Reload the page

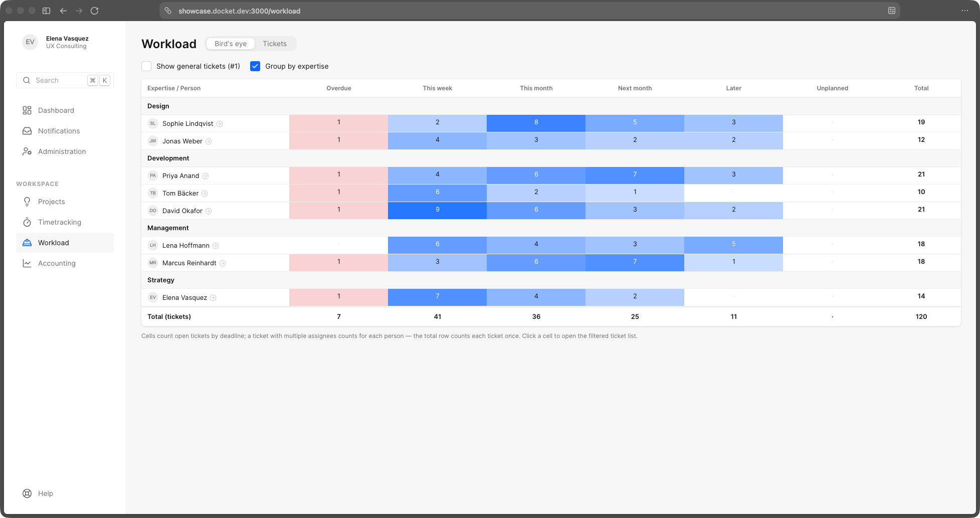[x=94, y=11]
